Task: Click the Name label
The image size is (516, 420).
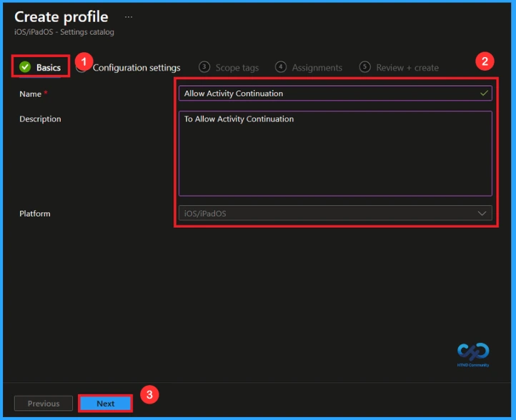Action: (30, 94)
